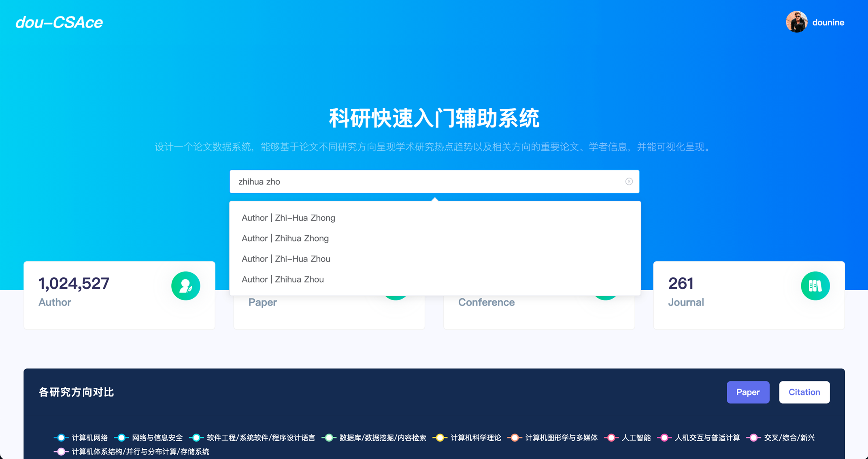This screenshot has height=459, width=868.
Task: Toggle 交叉/综合/新兴 legend item
Action: tap(789, 438)
